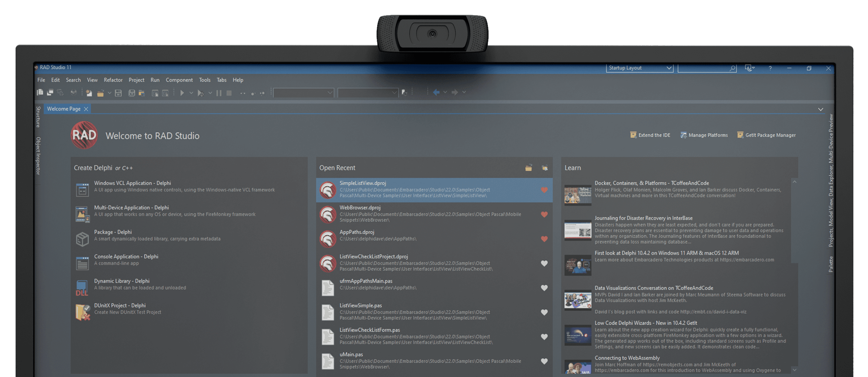The width and height of the screenshot is (868, 377).
Task: Click the new project star icon in toolbar
Action: [x=89, y=93]
